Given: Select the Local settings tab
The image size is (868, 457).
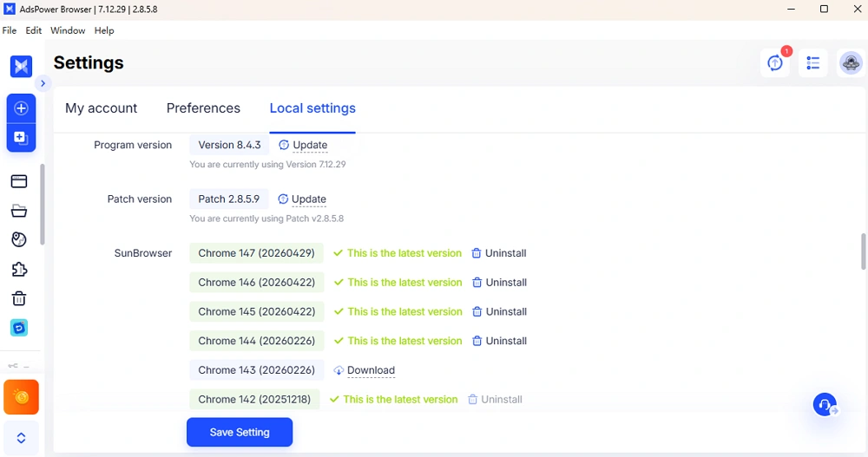Looking at the screenshot, I should click(312, 108).
